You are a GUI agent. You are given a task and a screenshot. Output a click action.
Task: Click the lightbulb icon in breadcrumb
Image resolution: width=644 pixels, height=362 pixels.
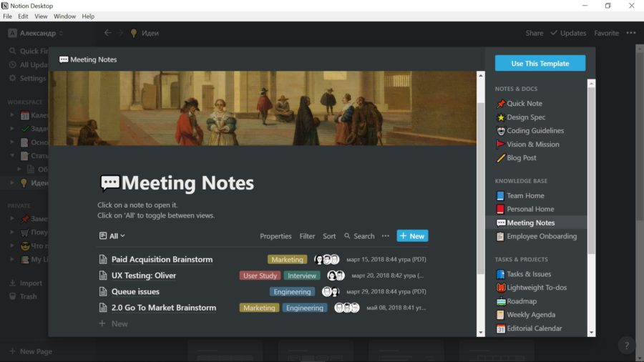pos(134,33)
